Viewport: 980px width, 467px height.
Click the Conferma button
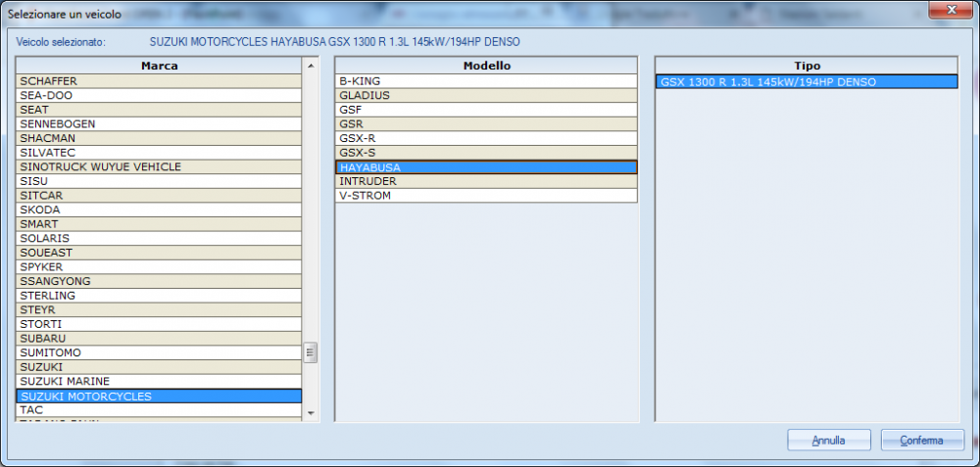(921, 441)
